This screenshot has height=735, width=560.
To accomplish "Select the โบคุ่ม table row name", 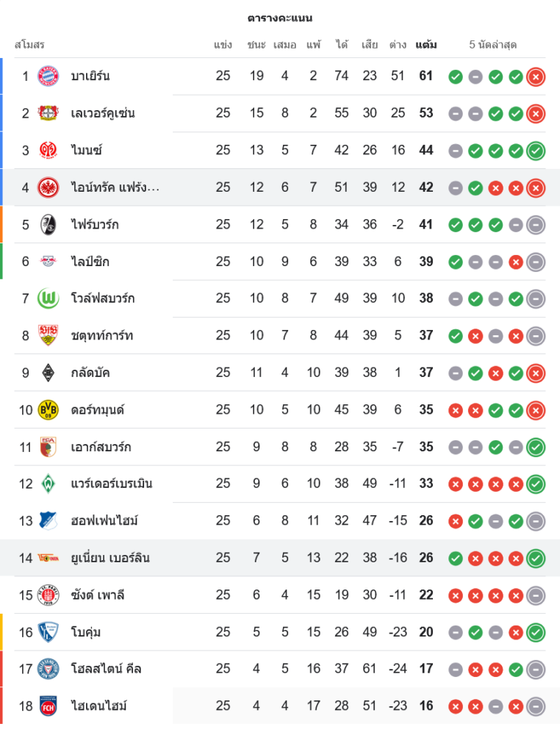I will [x=86, y=632].
